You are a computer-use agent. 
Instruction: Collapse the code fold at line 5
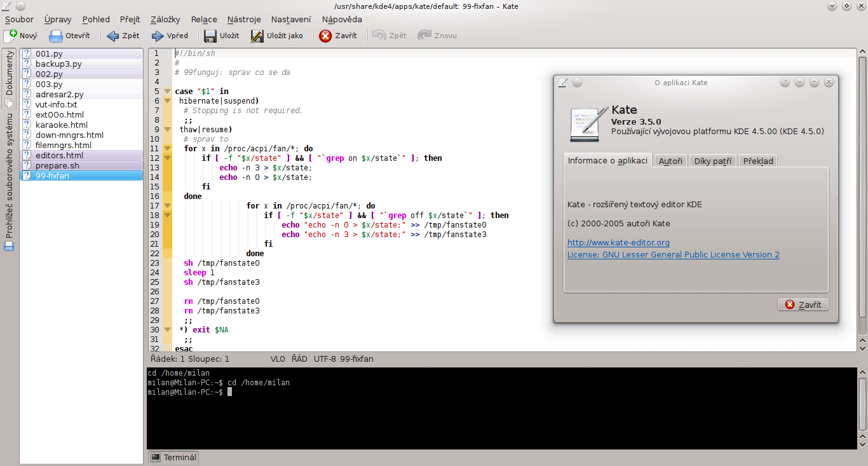168,92
